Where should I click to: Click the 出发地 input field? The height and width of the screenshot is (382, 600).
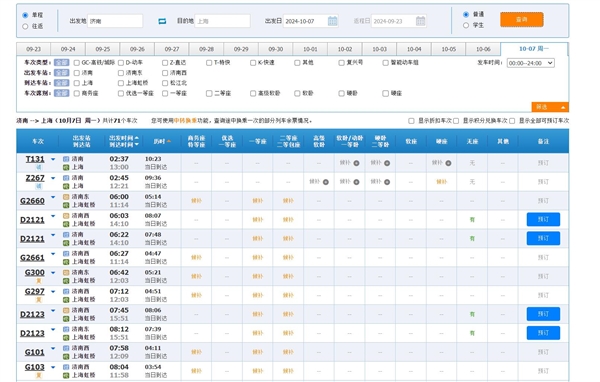tap(115, 21)
